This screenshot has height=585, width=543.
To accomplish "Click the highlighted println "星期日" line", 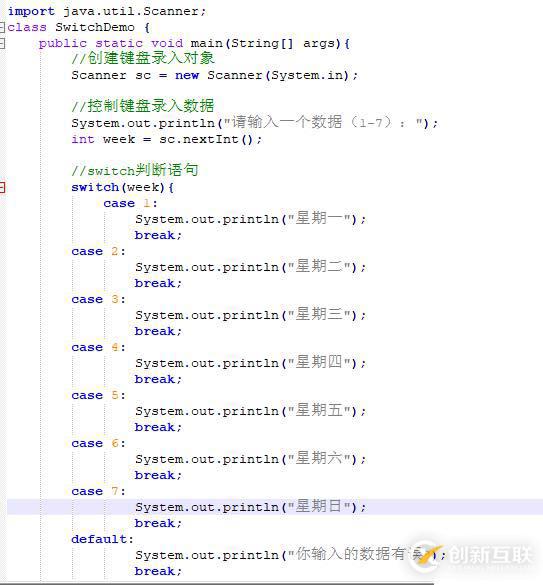I will pyautogui.click(x=251, y=507).
